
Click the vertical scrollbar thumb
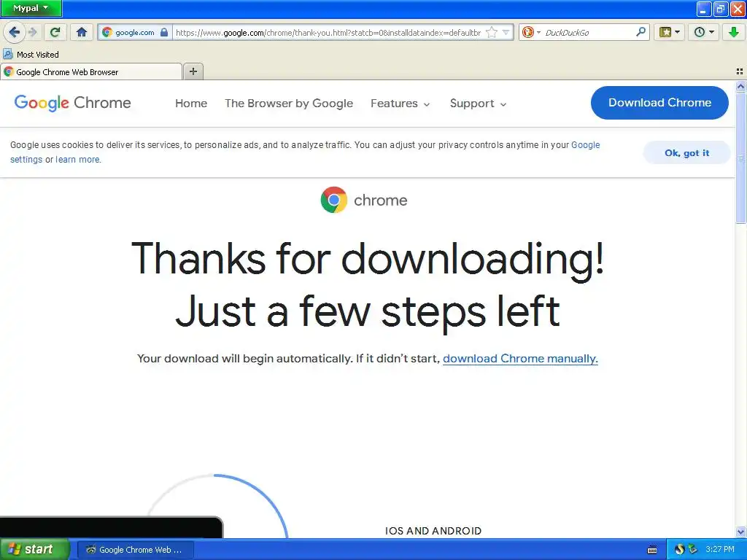coord(740,157)
